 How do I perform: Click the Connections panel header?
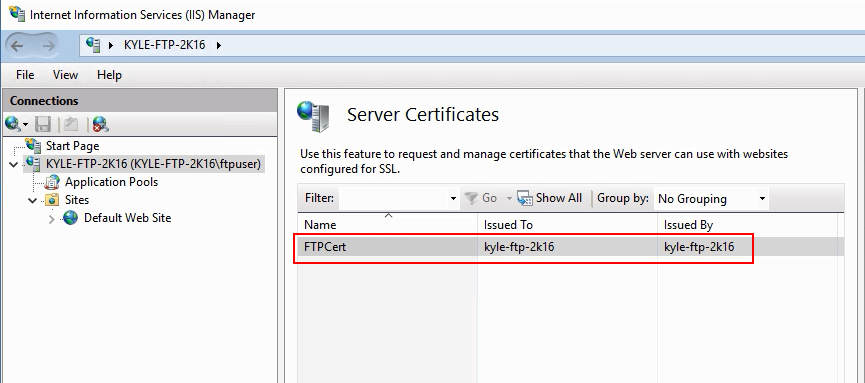tap(140, 100)
